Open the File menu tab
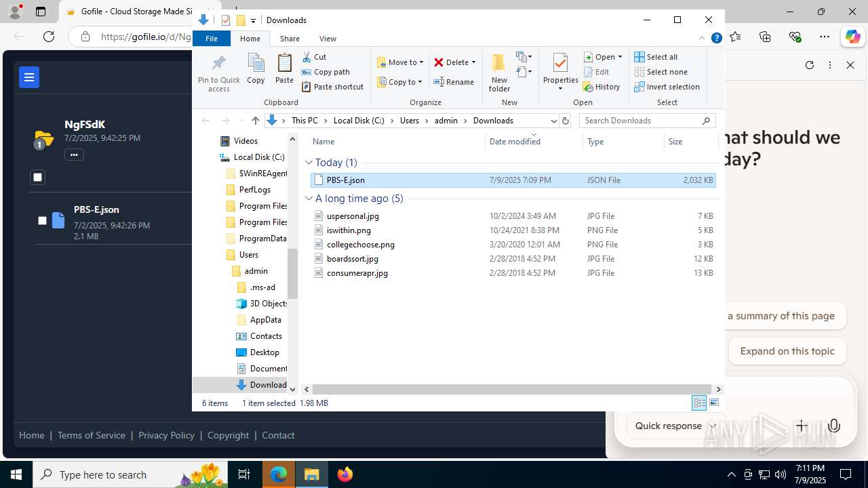The width and height of the screenshot is (868, 488). (x=212, y=39)
